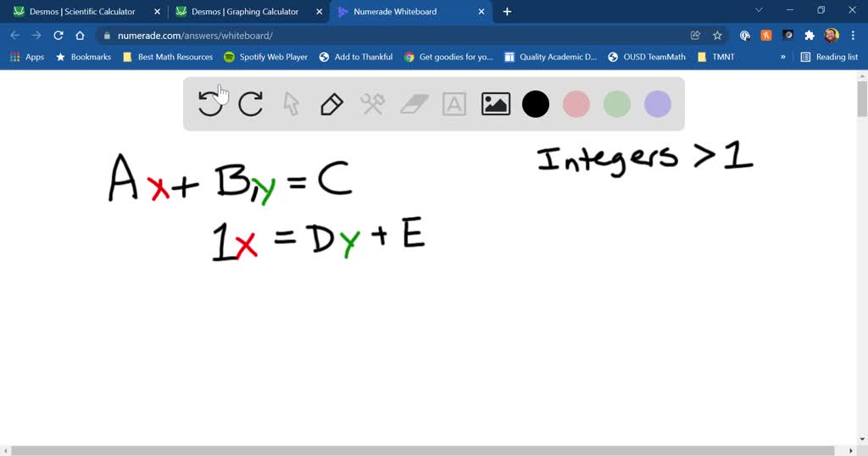Viewport: 868px width, 456px height.
Task: Open a new browser tab
Action: pos(507,12)
